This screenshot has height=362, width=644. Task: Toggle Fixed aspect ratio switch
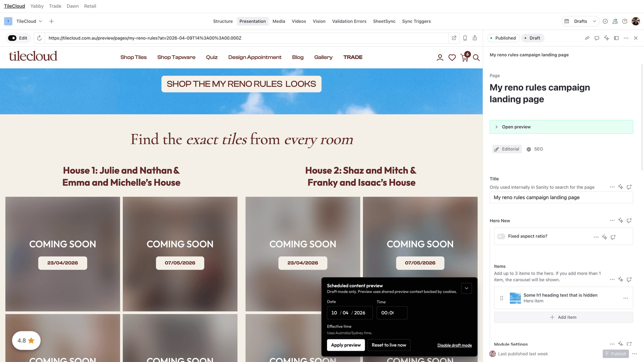coord(501,236)
